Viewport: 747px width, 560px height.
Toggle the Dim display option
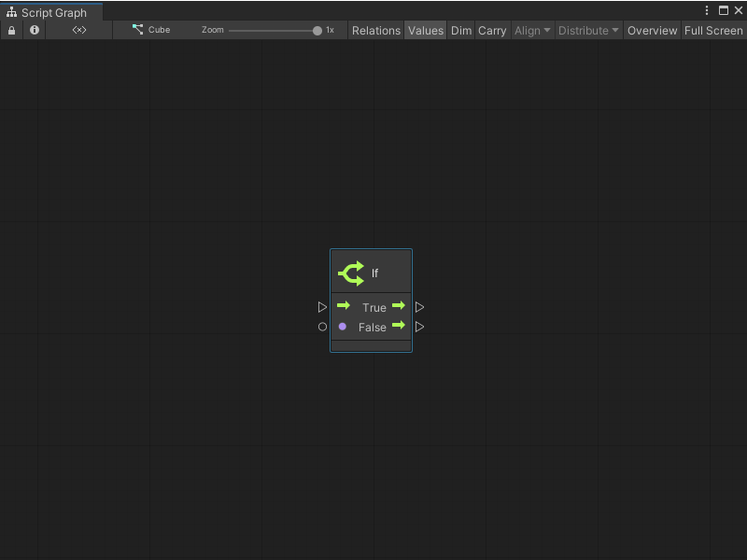(x=460, y=30)
